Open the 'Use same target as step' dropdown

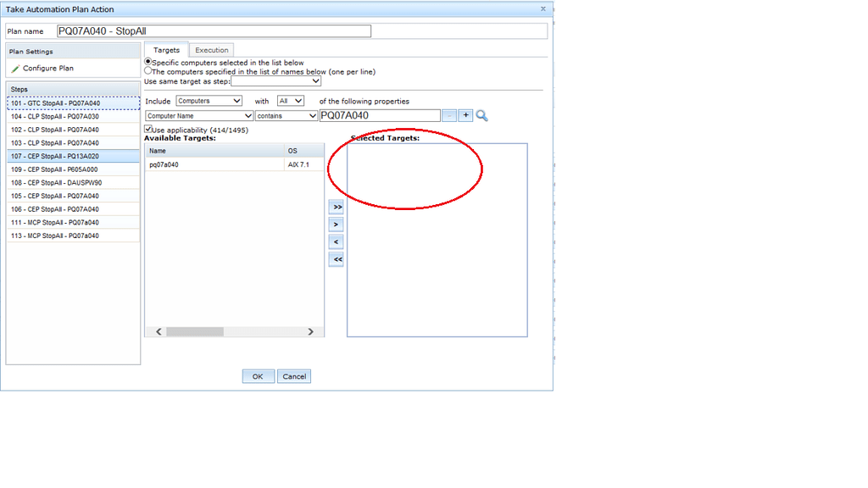[x=276, y=82]
